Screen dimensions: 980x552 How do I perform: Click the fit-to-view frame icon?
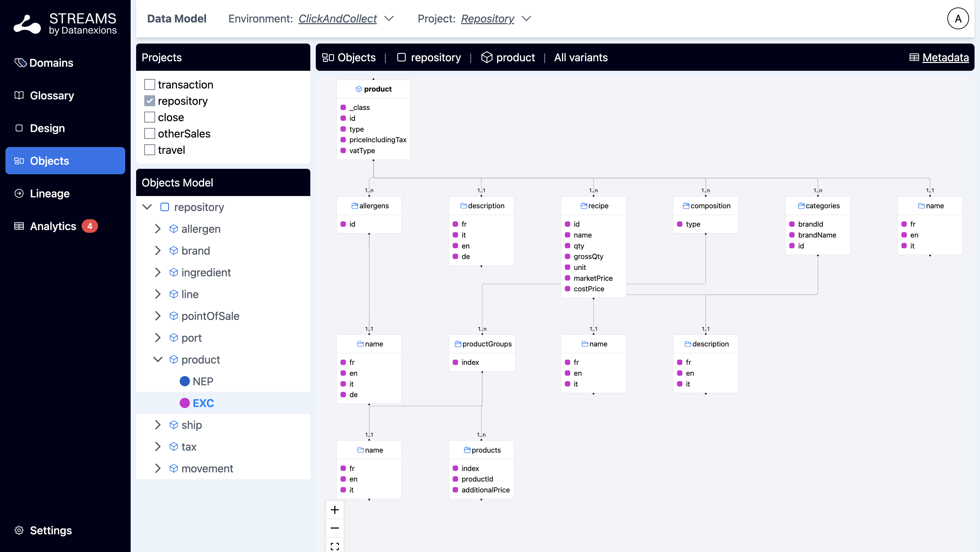click(x=334, y=546)
